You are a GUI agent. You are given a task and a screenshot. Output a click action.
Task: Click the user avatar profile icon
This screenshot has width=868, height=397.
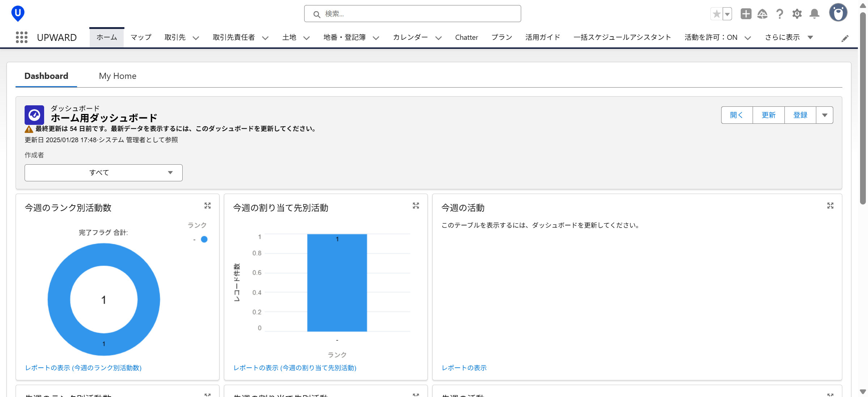tap(838, 13)
